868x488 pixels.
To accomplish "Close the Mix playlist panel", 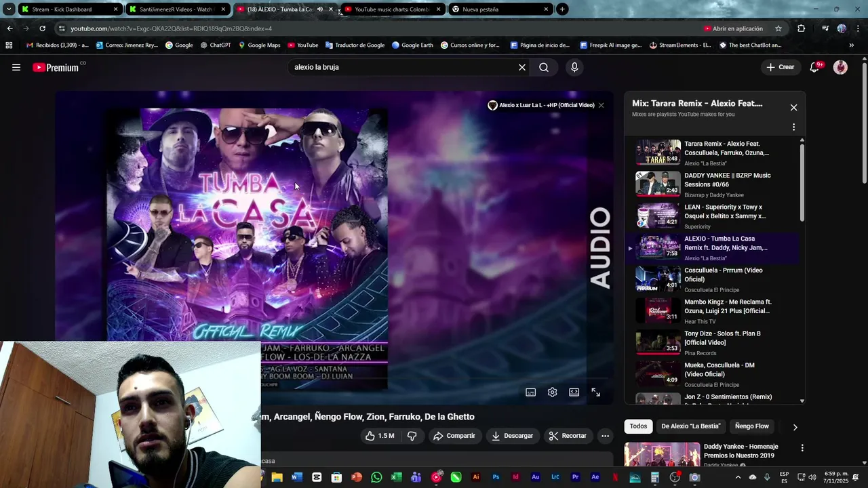I will click(793, 108).
